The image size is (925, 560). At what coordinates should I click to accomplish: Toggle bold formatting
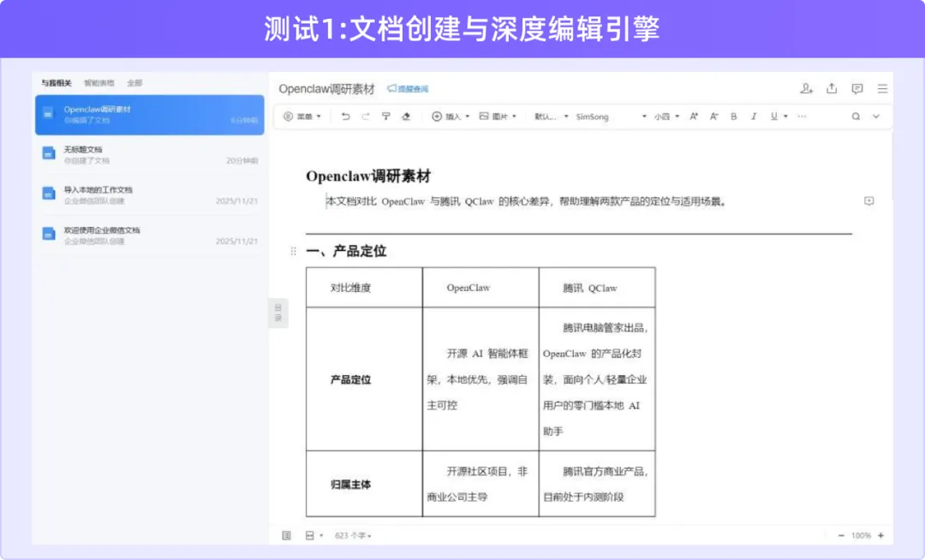(734, 116)
